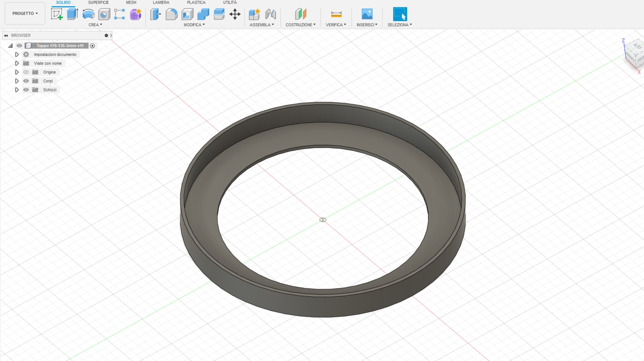Select the Move/Copy tool
The image size is (644, 361).
click(x=235, y=14)
